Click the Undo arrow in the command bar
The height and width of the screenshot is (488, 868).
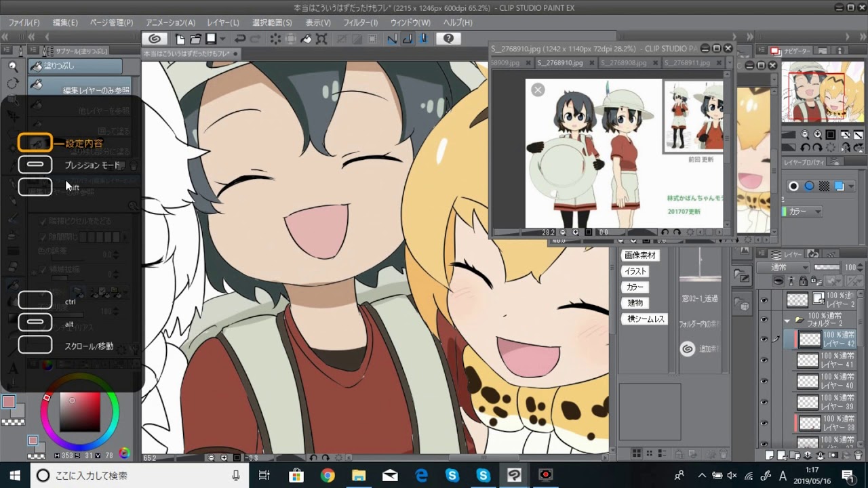click(240, 39)
